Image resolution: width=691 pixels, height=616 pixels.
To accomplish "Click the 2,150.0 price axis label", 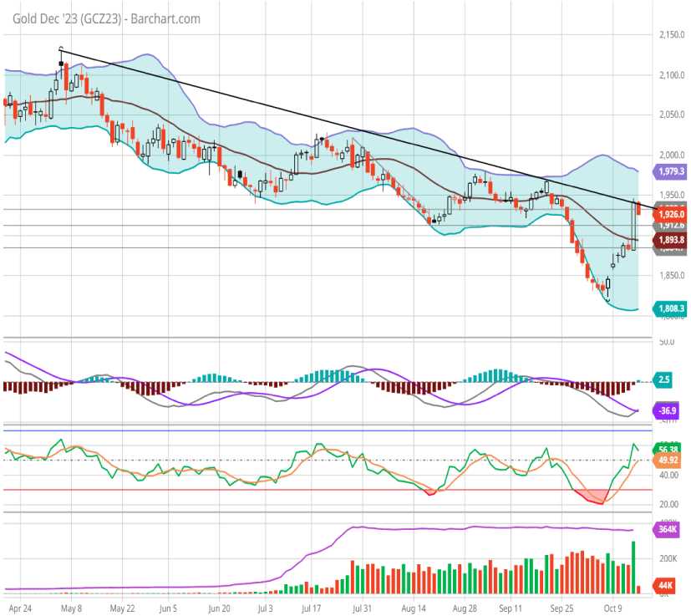I will coord(668,35).
